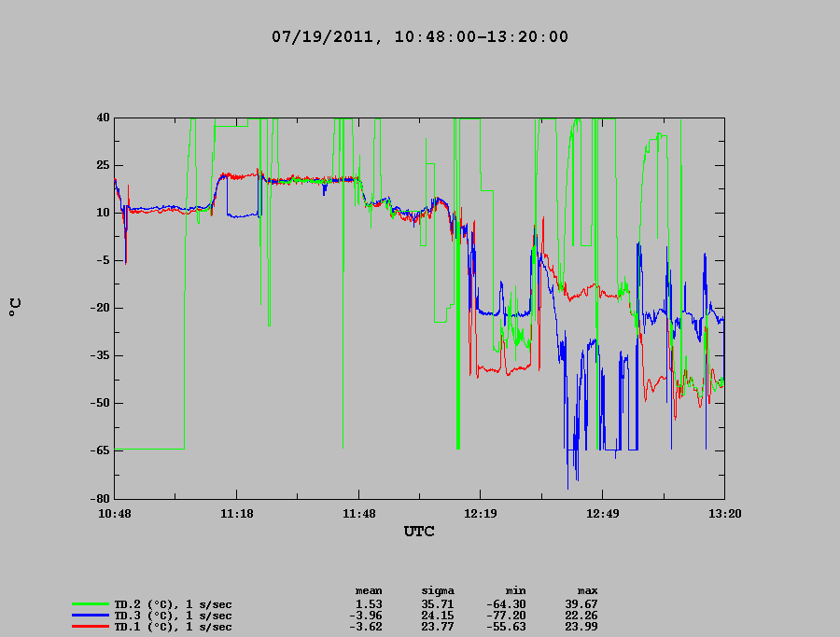Click TD.3 max value 22.26
840x637 pixels.
coord(581,616)
